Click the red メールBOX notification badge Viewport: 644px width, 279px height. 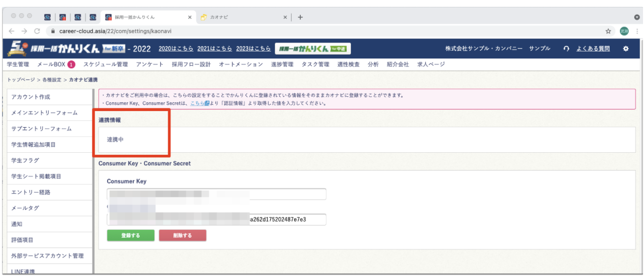(x=71, y=64)
